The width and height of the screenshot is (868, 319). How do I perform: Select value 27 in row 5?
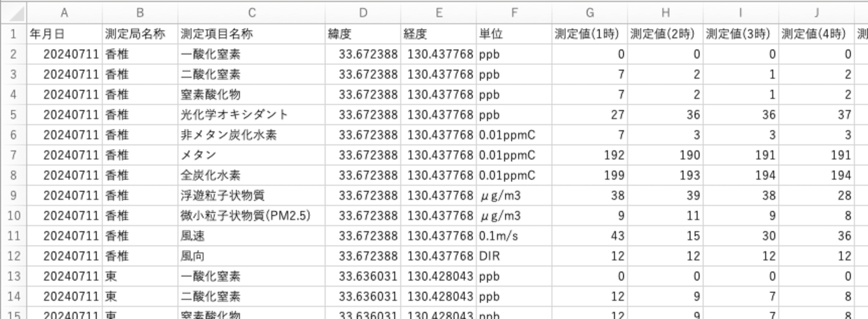(x=589, y=115)
